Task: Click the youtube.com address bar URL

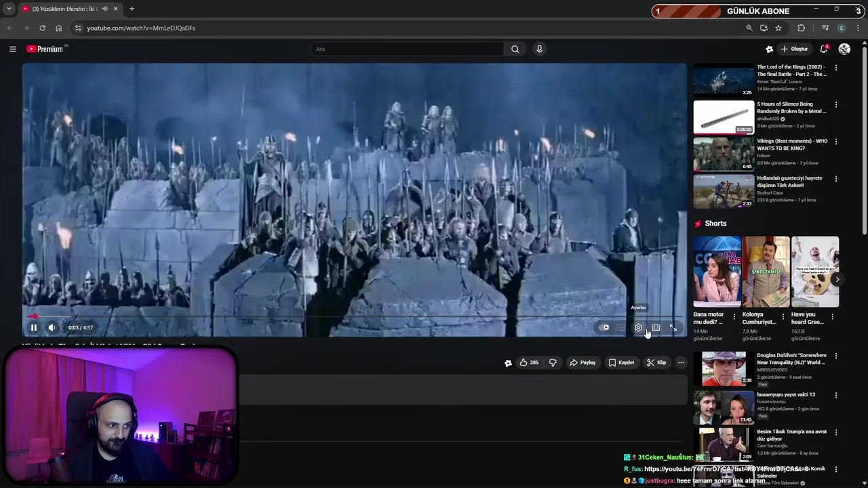Action: tap(141, 28)
